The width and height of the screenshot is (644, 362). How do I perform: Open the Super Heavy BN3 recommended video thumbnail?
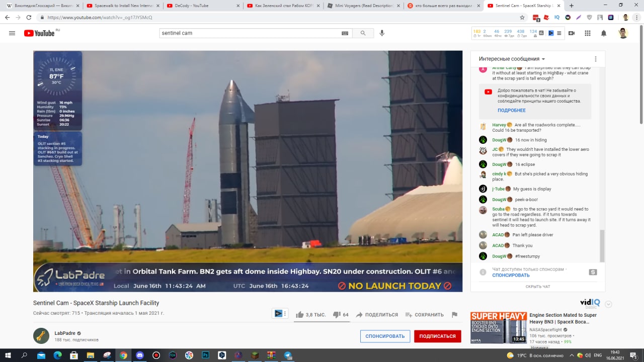tap(499, 328)
